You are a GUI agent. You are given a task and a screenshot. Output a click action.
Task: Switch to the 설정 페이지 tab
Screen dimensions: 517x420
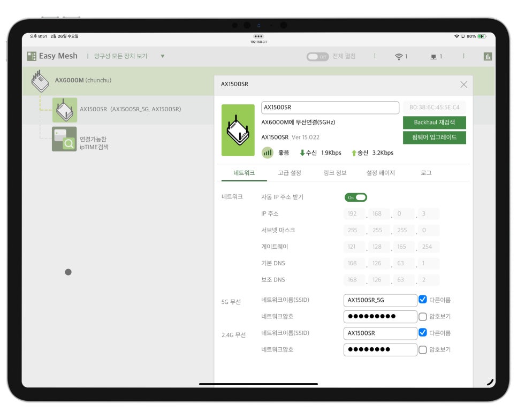tap(381, 173)
